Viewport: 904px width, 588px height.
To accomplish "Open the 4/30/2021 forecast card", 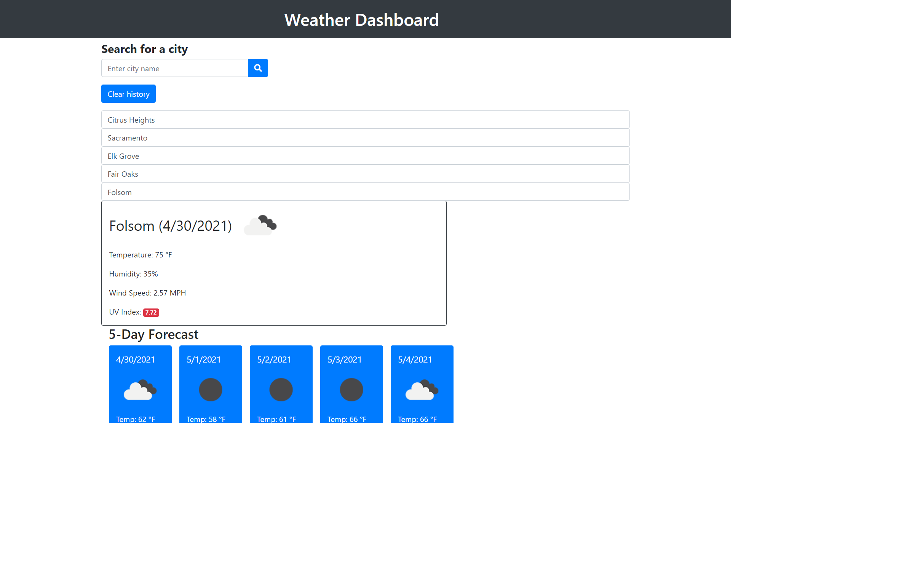I will coord(140,384).
